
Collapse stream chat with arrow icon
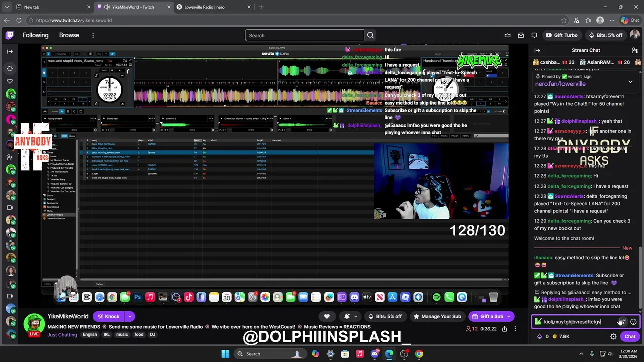(537, 50)
